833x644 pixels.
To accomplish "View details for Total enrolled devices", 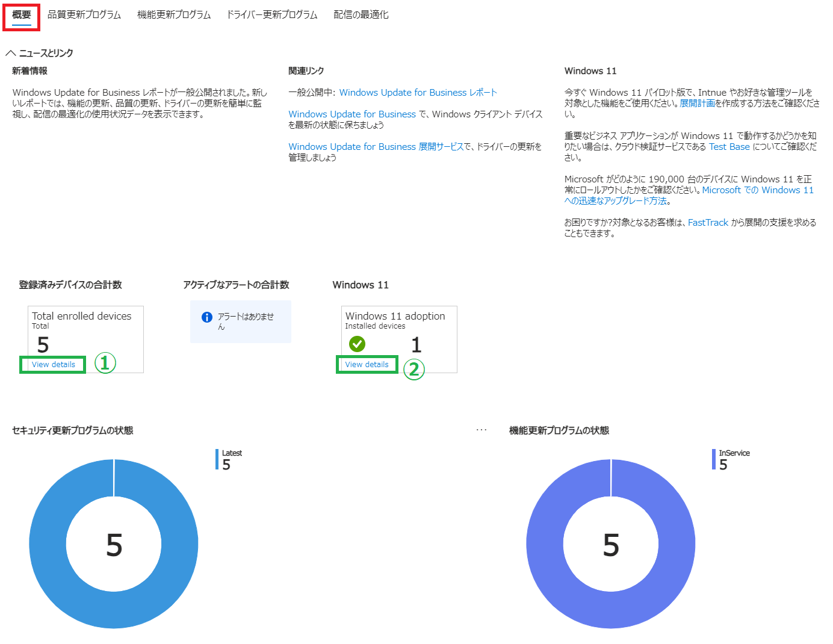I will [x=54, y=365].
